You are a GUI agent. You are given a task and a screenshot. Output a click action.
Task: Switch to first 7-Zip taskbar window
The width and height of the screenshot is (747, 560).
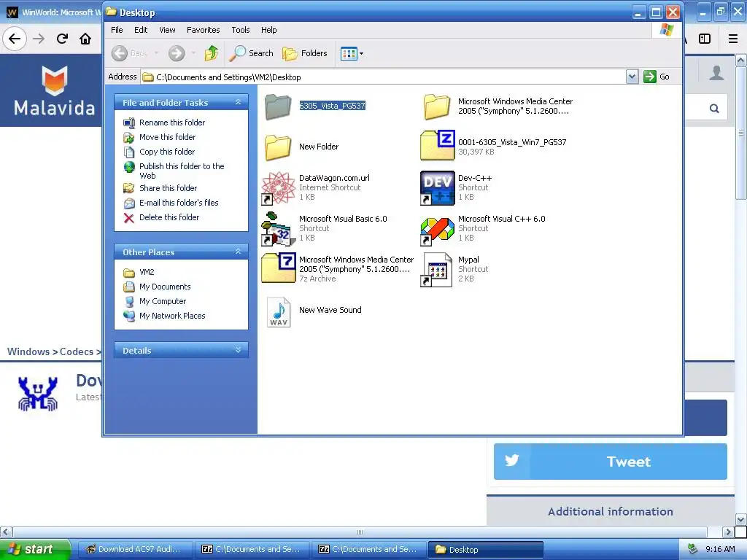click(252, 550)
